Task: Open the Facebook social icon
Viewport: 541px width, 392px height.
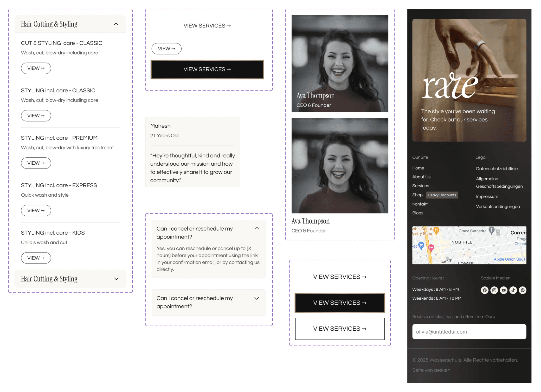Action: 484,290
